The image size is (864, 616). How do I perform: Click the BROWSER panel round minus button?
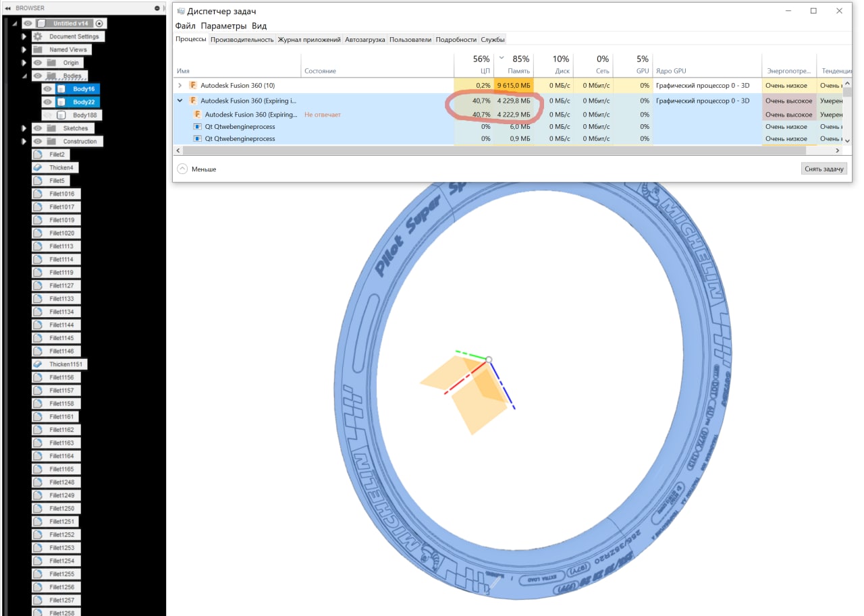pyautogui.click(x=157, y=8)
